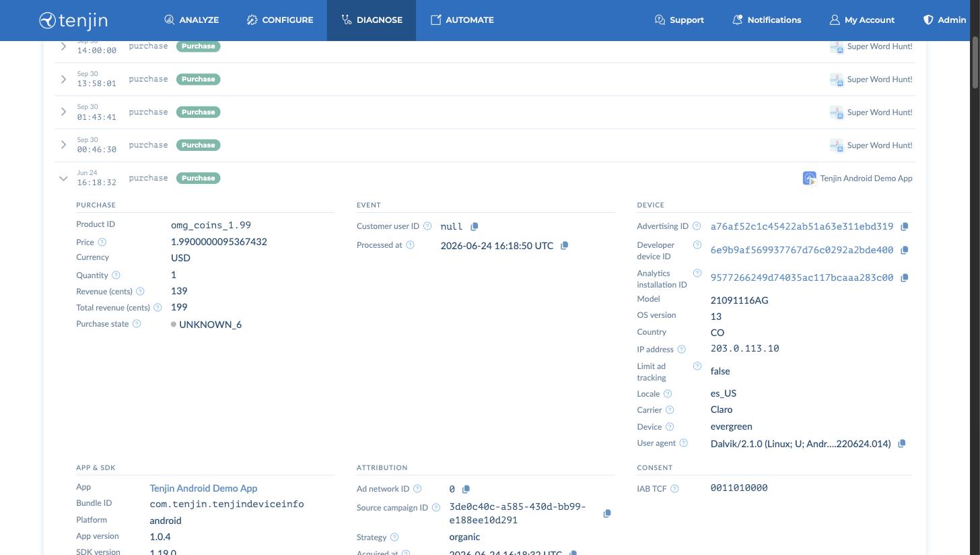Click the Tenjin logo
This screenshot has width=980, height=555.
click(73, 20)
